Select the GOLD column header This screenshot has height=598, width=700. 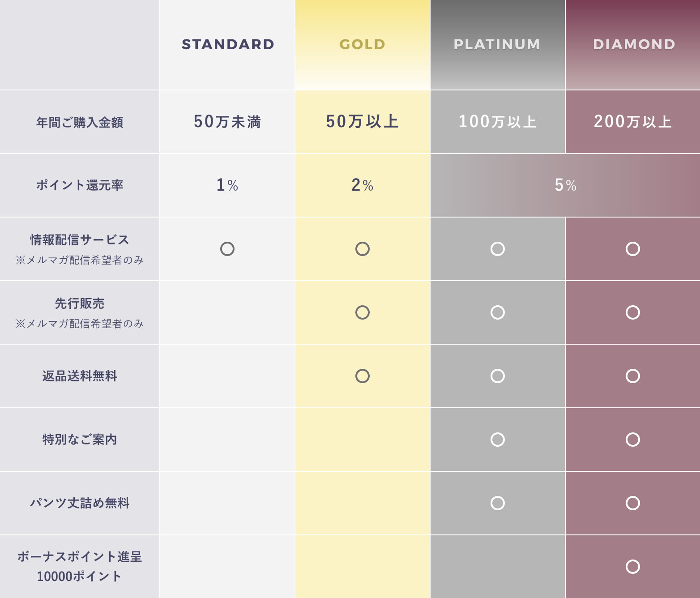click(363, 45)
